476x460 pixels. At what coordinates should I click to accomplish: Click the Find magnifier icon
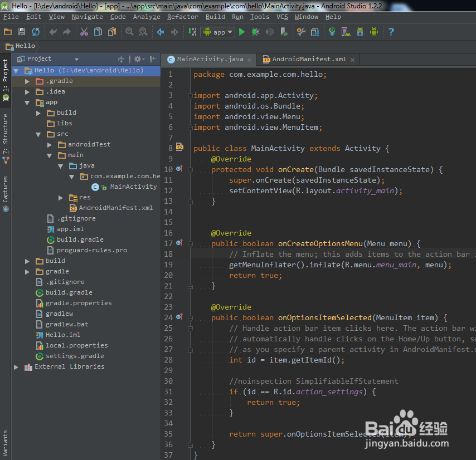[129, 32]
